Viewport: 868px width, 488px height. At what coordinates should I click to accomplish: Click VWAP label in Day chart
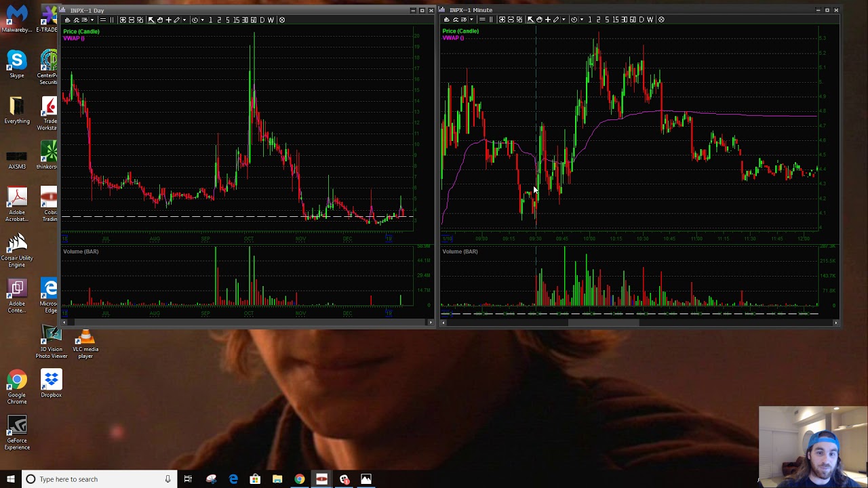[73, 38]
